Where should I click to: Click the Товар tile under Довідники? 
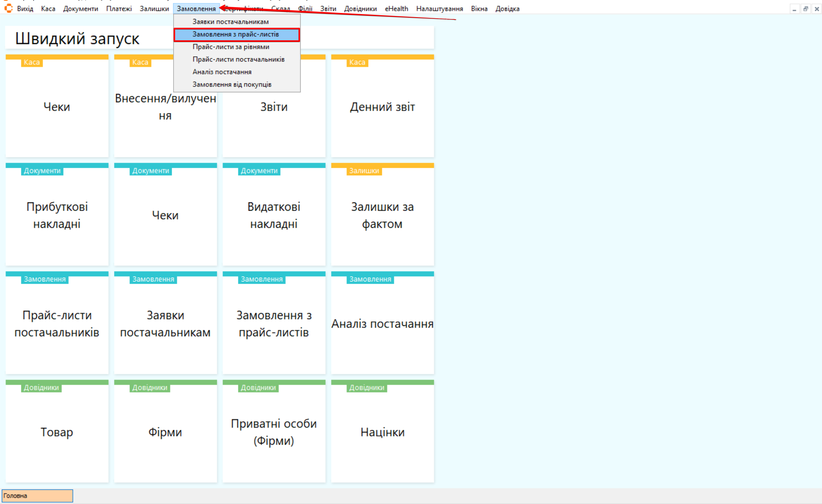(57, 432)
